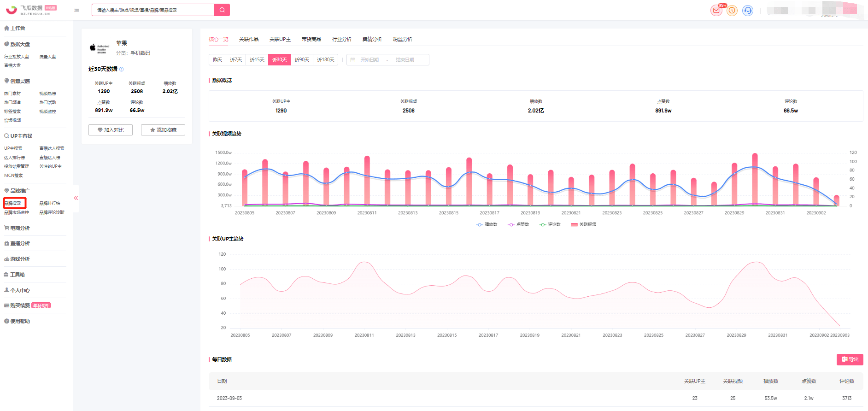Select the 昨天 date range option
The height and width of the screenshot is (411, 868).
pos(217,60)
